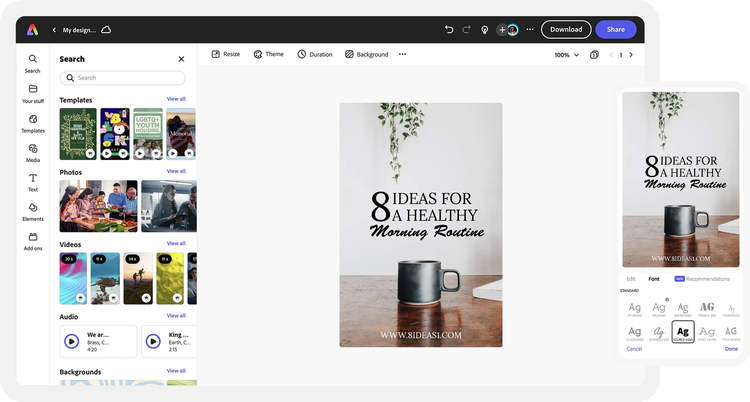This screenshot has height=402, width=750.
Task: Click the Download button
Action: click(566, 29)
